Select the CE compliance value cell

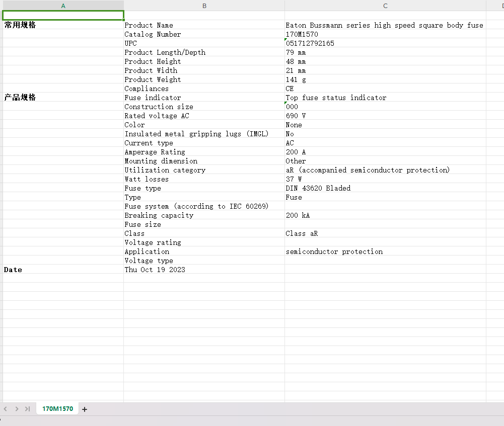coord(385,89)
